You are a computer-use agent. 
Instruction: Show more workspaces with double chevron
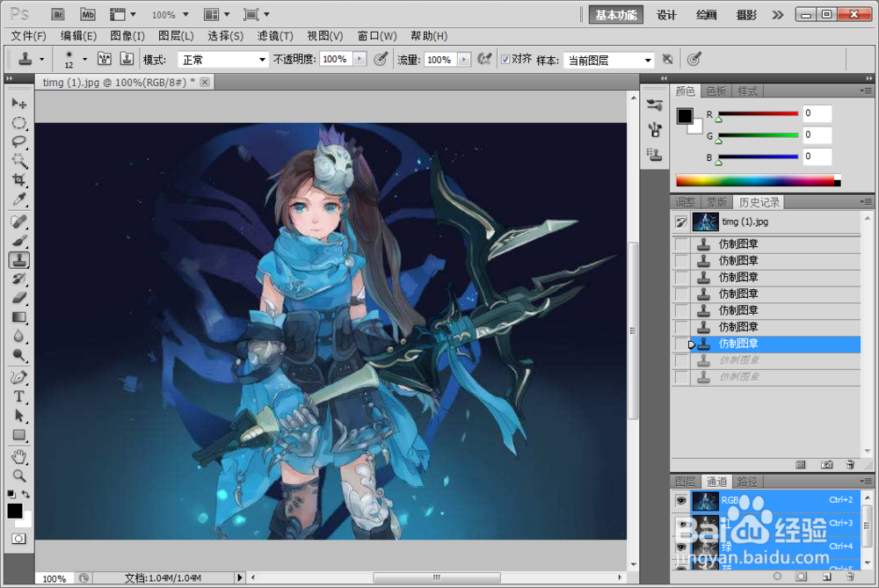tap(778, 15)
